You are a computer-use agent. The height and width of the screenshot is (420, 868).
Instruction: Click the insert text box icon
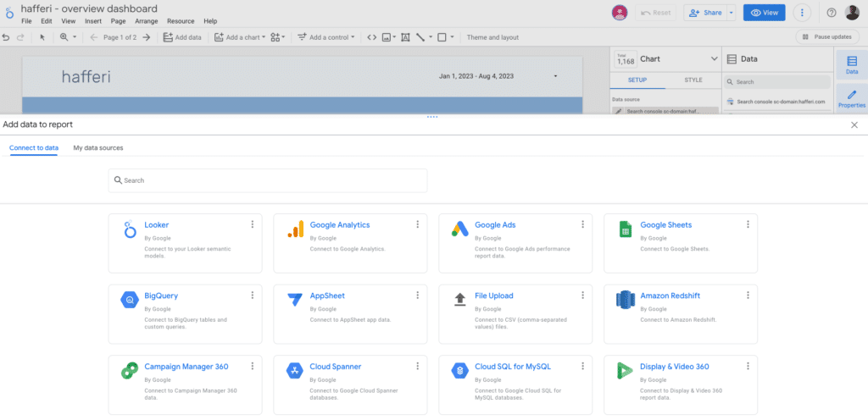point(405,37)
